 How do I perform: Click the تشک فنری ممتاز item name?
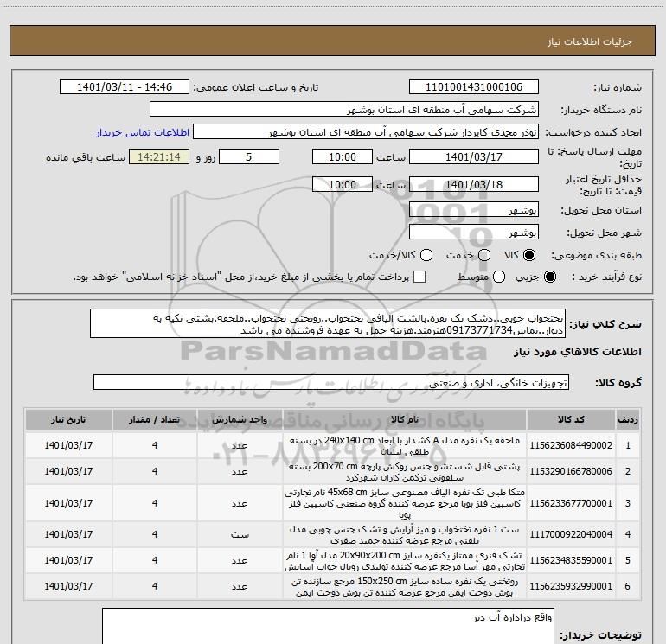coord(405,561)
